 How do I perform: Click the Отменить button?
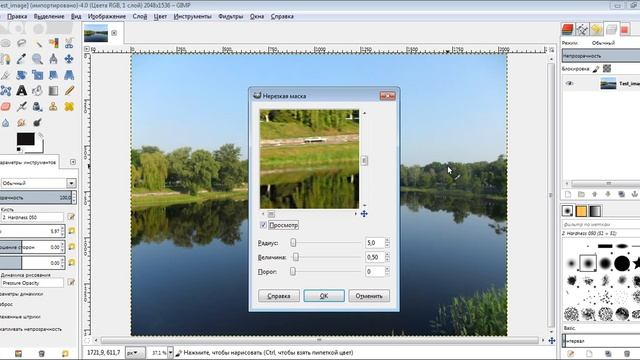tap(369, 296)
